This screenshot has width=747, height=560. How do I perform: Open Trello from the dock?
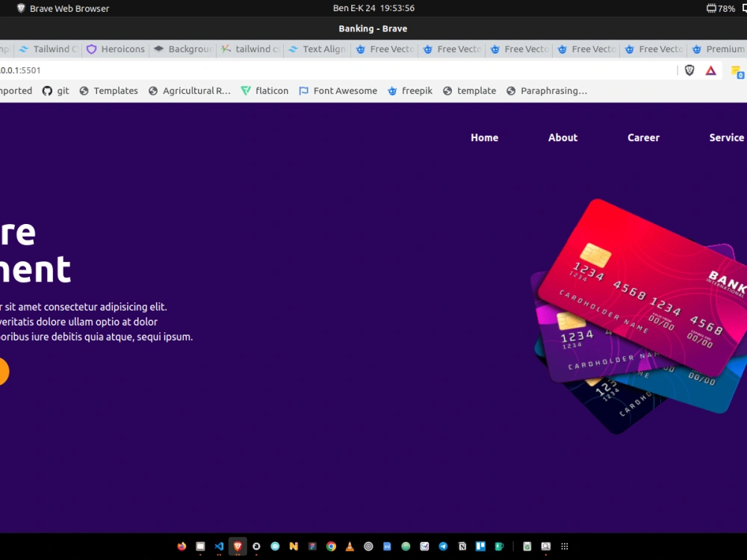pos(480,547)
